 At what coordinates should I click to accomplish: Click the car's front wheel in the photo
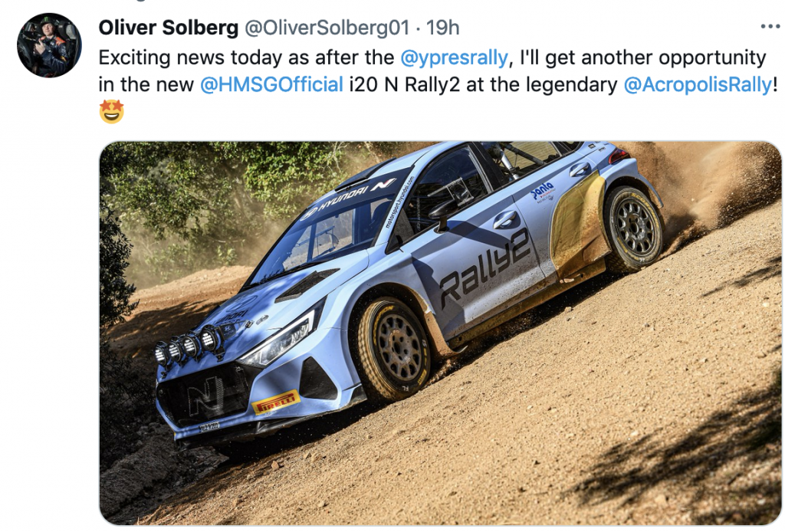point(395,349)
